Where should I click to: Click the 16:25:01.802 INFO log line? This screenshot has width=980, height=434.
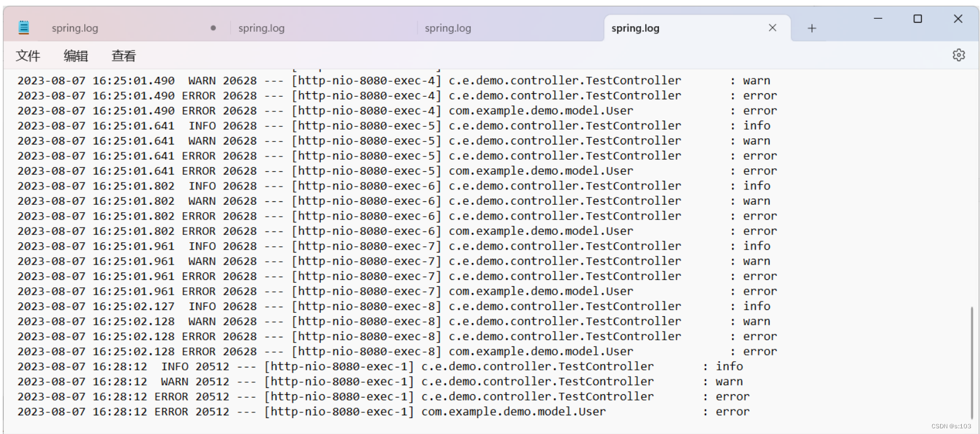coord(393,186)
